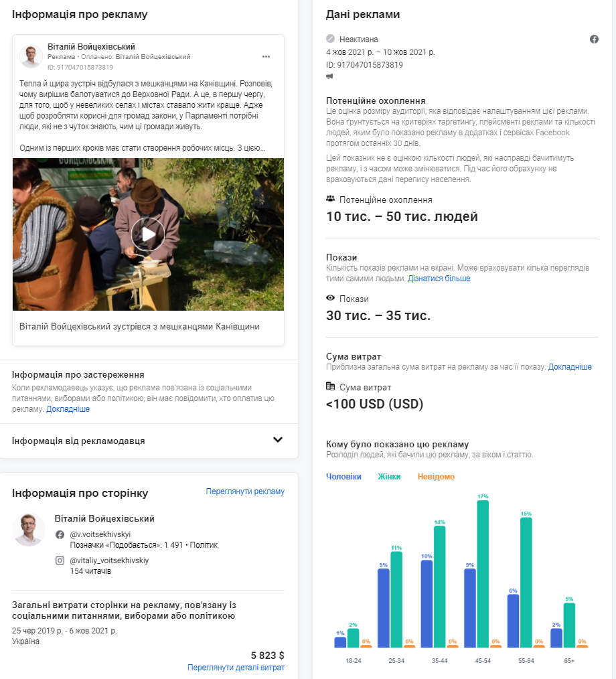This screenshot has width=616, height=679.
Task: Click the ad video caption about Канівщини
Action: [x=139, y=327]
